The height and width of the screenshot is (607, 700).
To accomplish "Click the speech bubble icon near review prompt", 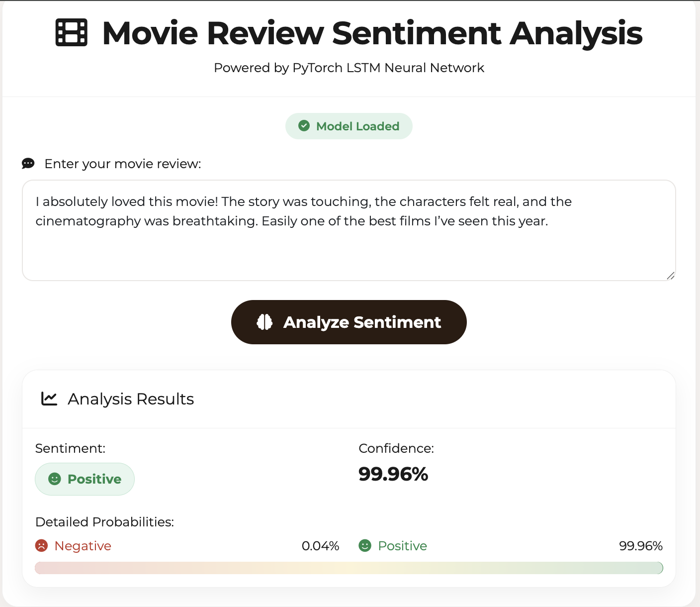I will click(x=28, y=163).
